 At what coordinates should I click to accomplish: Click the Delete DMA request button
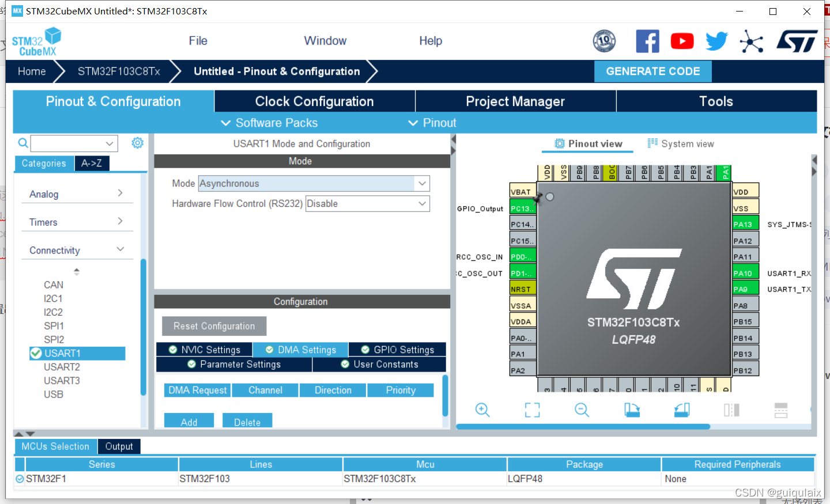point(247,421)
